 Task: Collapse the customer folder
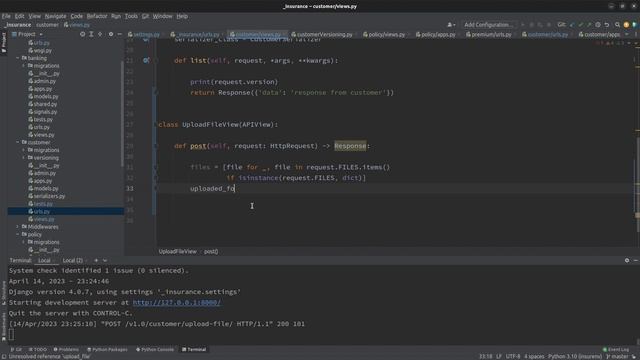(18, 142)
